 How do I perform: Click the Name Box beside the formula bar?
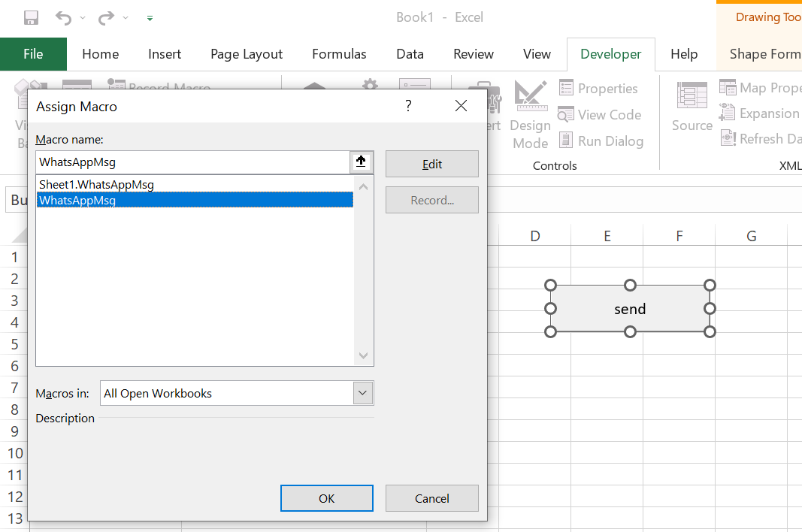pos(17,200)
